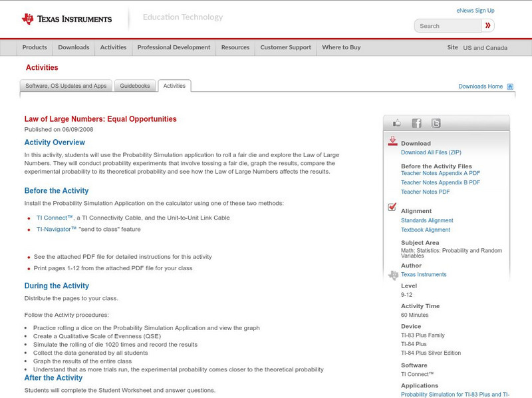The width and height of the screenshot is (532, 398).
Task: Open the Resources menu
Action: click(235, 47)
